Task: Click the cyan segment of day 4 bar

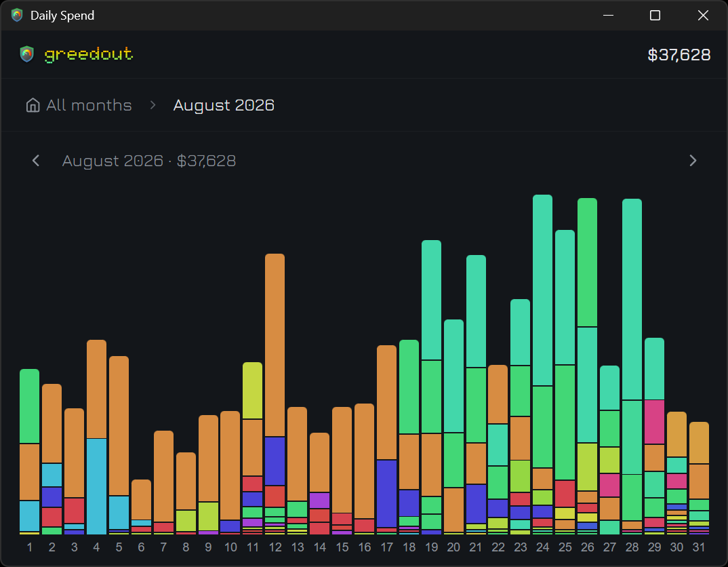Action: tap(96, 487)
